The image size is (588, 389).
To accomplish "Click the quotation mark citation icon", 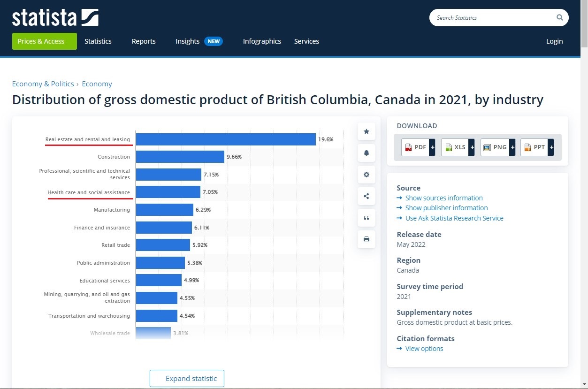I will (366, 218).
